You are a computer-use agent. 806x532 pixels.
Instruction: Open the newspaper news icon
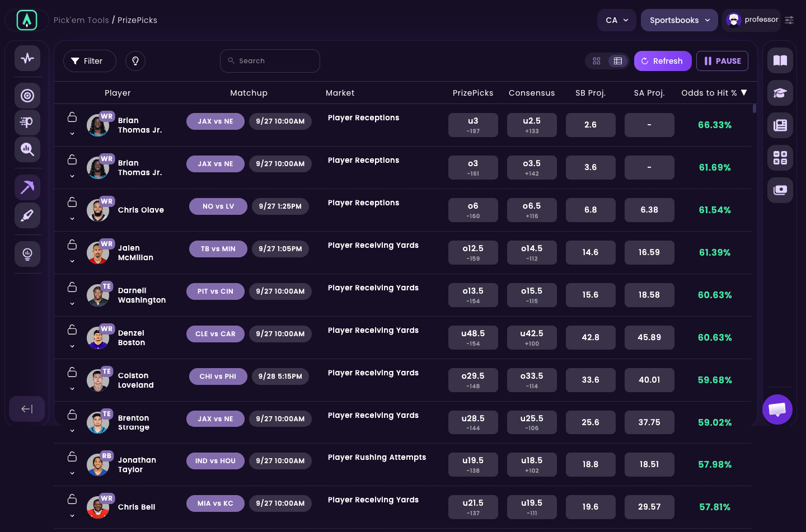click(780, 125)
